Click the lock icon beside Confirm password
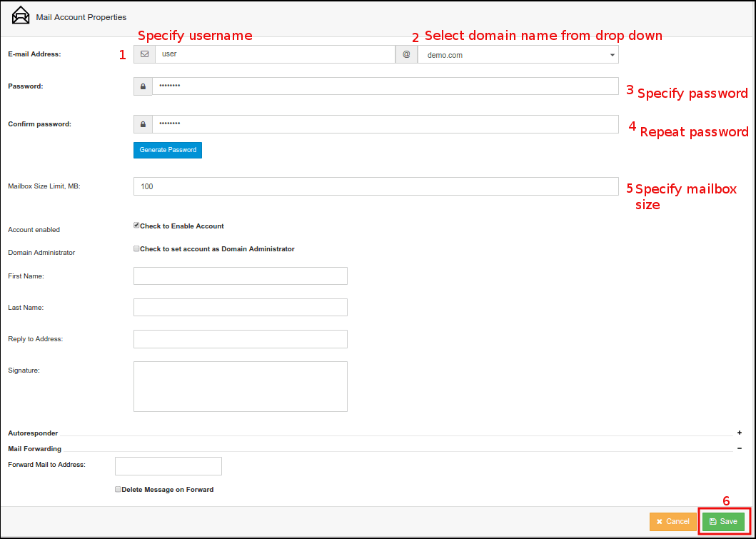 click(x=143, y=124)
